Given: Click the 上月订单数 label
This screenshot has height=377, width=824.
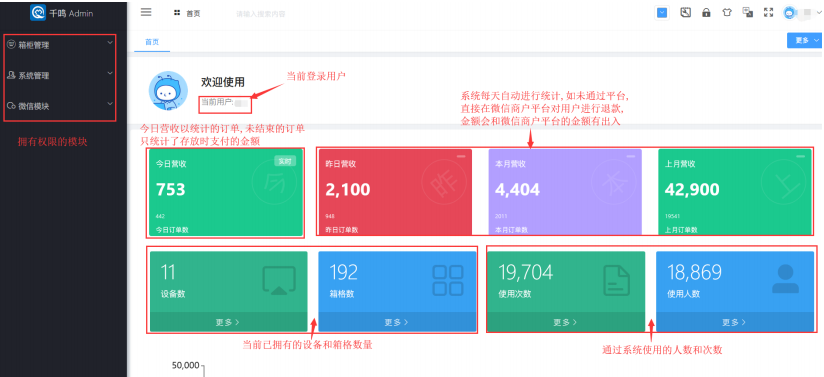Looking at the screenshot, I should (x=681, y=230).
